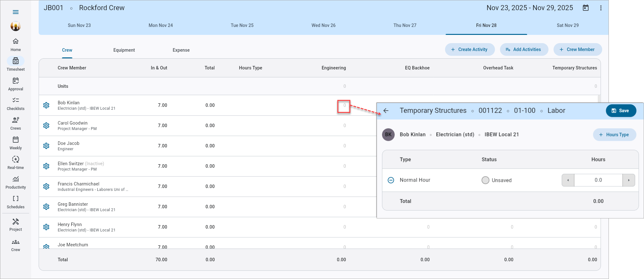The image size is (644, 279).
Task: Open settings gear for Carol Goodwin
Action: pyautogui.click(x=46, y=126)
